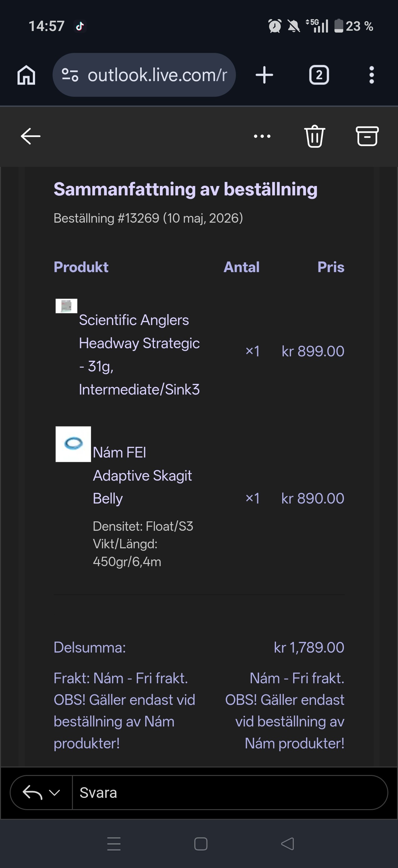Screen dimensions: 398x868
Task: Tap the Android back navigation button
Action: 288,844
